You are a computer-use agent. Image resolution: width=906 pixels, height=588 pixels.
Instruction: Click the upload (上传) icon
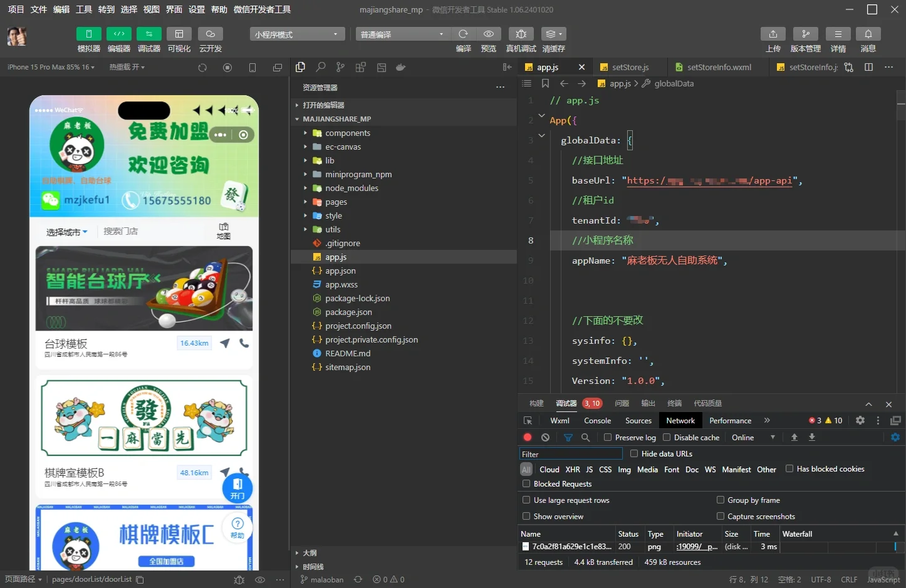[773, 34]
